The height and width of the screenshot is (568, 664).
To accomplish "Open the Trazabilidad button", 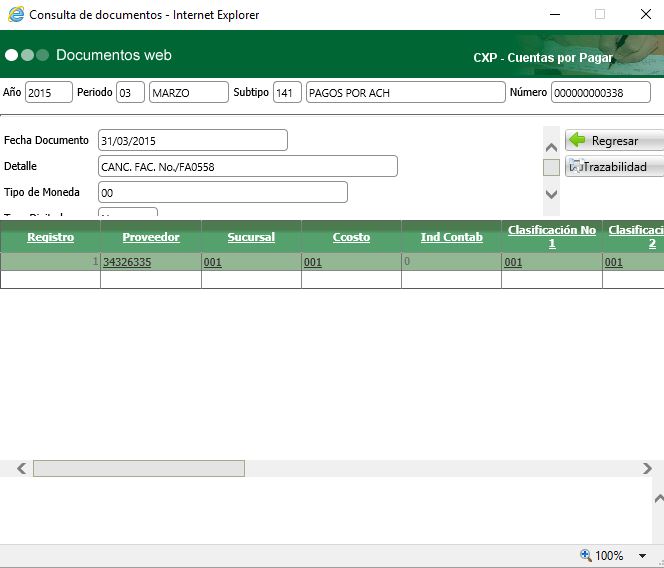I will pos(614,166).
